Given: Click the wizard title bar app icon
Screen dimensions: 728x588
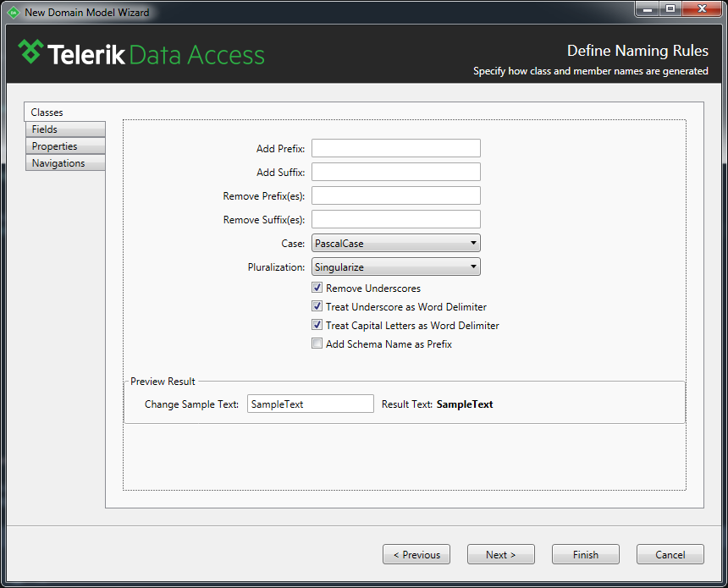Looking at the screenshot, I should coord(14,13).
